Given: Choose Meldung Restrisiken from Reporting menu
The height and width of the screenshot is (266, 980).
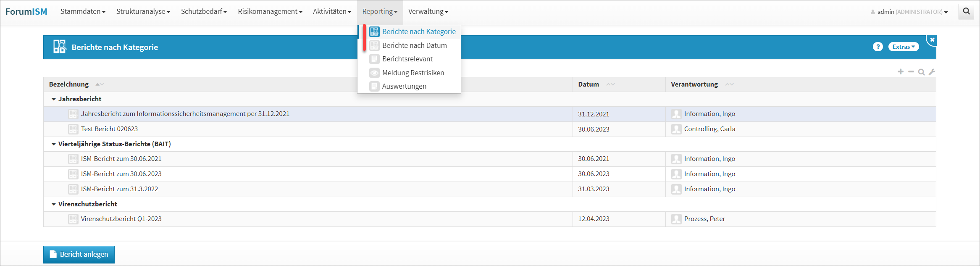Looking at the screenshot, I should point(413,73).
